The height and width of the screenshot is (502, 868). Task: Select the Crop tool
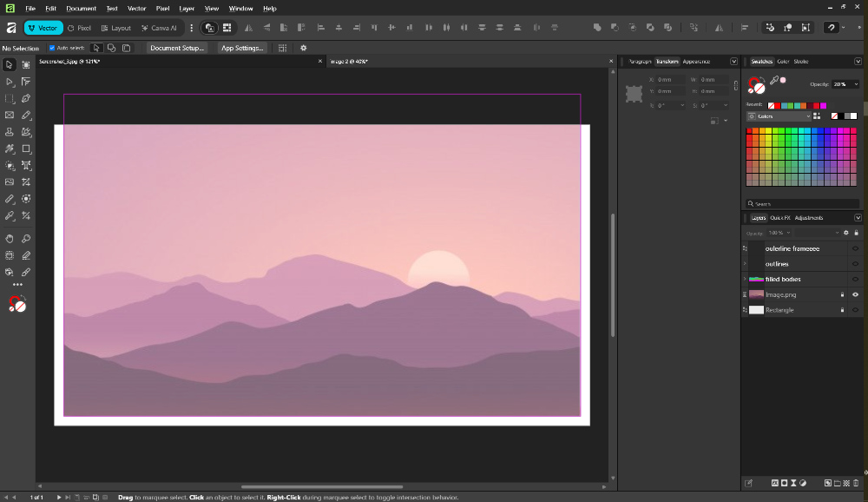coord(26,182)
